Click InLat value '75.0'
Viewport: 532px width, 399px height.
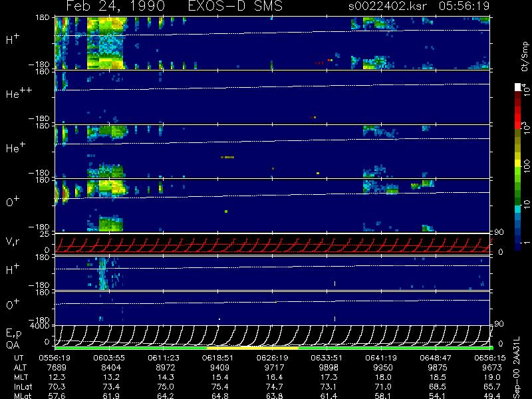(166, 386)
